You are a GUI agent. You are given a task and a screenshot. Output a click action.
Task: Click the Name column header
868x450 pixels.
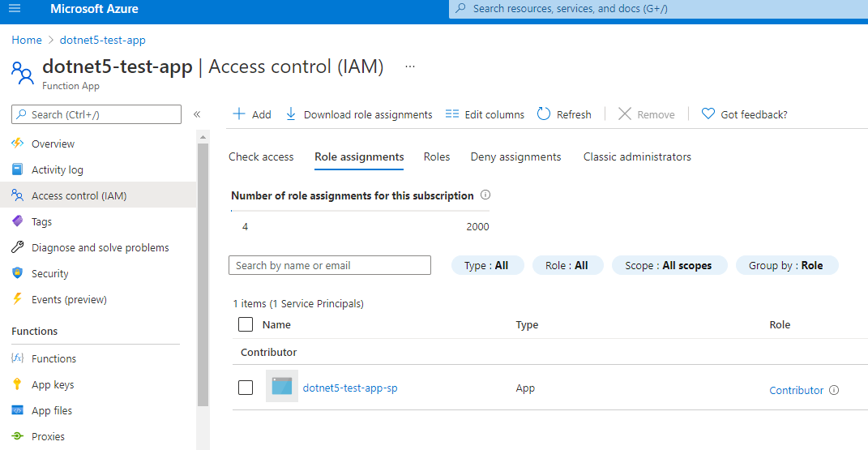click(x=276, y=324)
